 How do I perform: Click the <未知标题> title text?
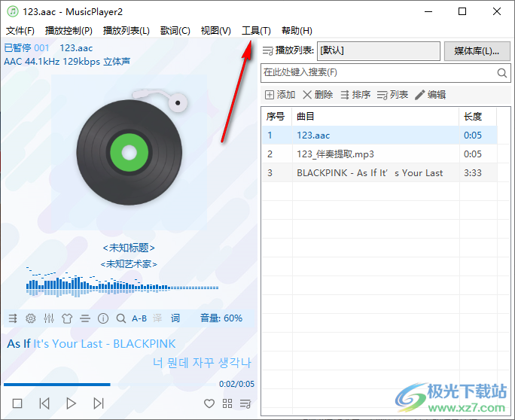coord(129,248)
